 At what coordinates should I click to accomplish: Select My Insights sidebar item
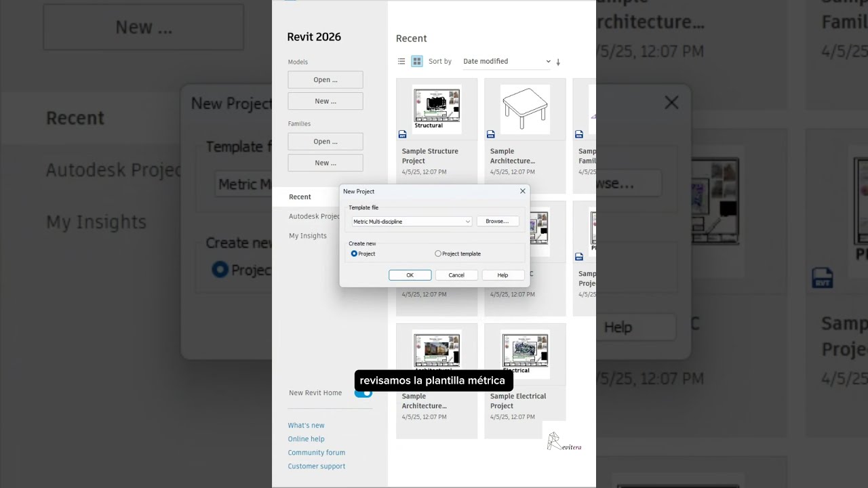[x=308, y=236]
